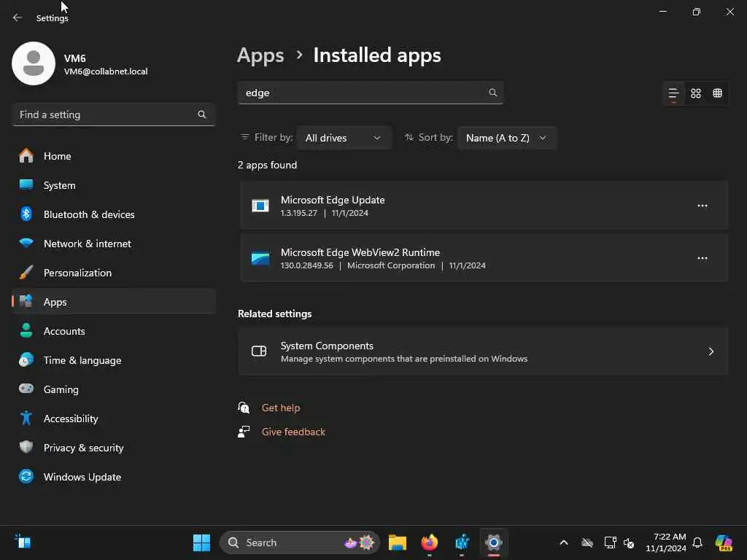Click the Get help link

281,408
